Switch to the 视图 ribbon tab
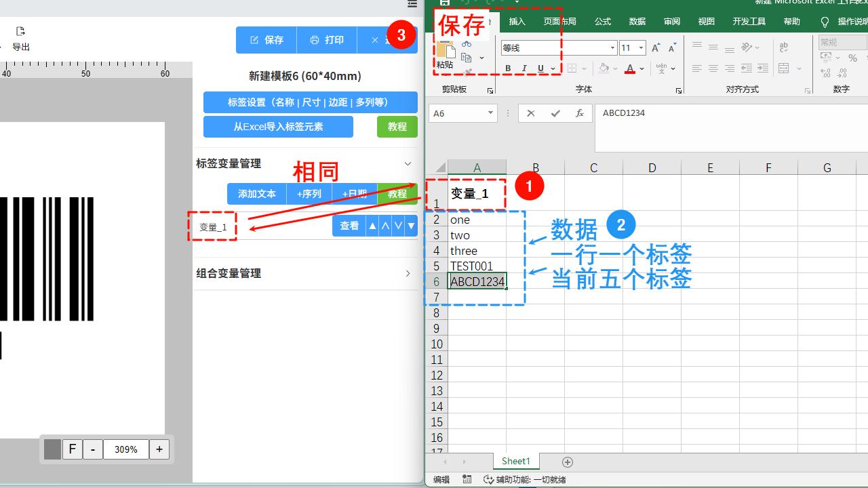 click(706, 22)
